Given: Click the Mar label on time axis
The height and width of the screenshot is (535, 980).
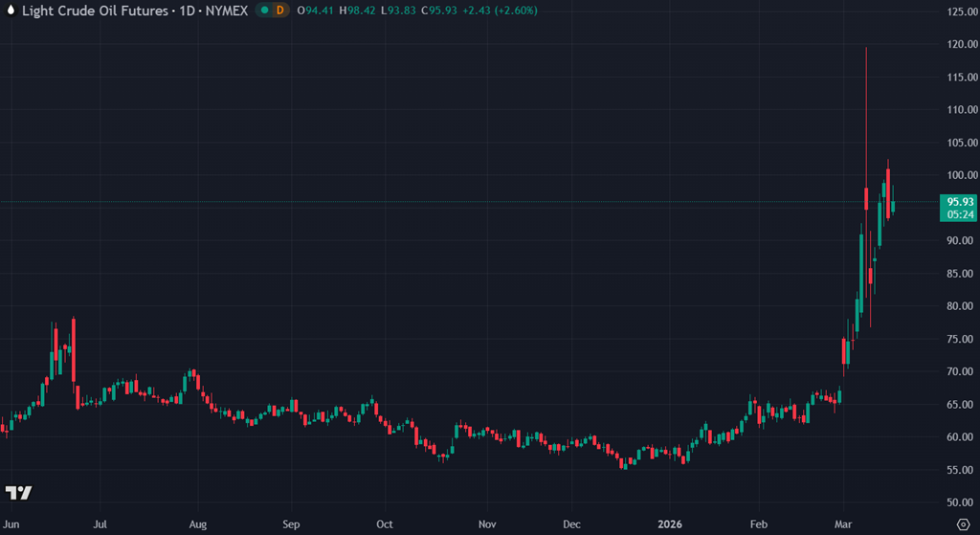Looking at the screenshot, I should tap(844, 524).
